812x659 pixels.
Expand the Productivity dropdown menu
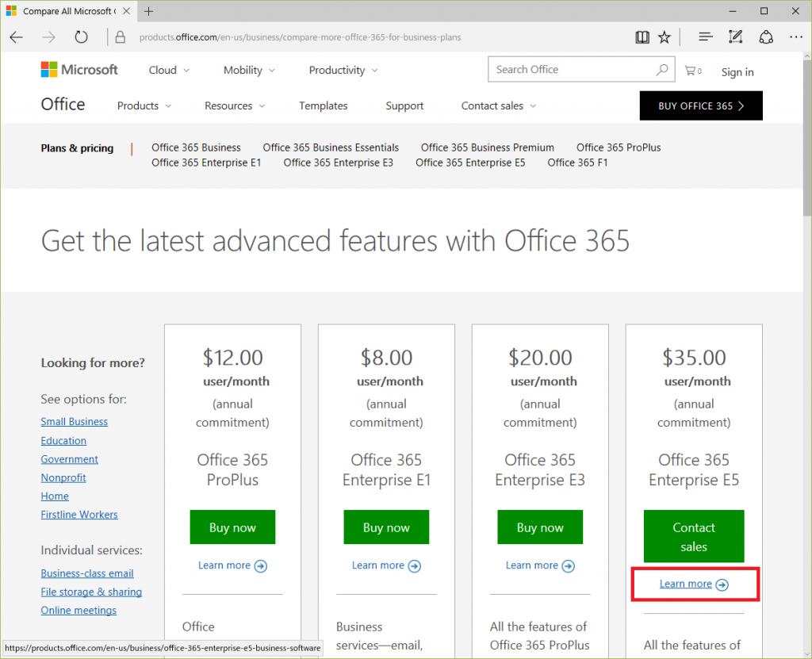click(x=343, y=70)
